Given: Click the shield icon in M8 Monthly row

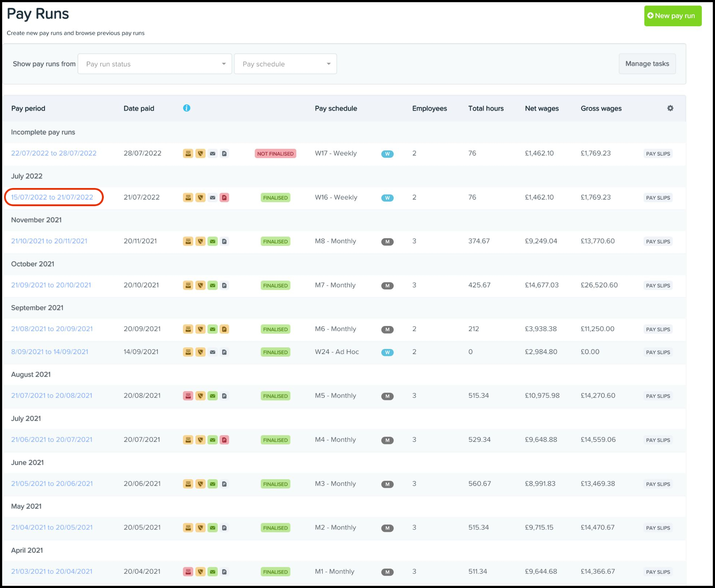Looking at the screenshot, I should click(x=200, y=241).
